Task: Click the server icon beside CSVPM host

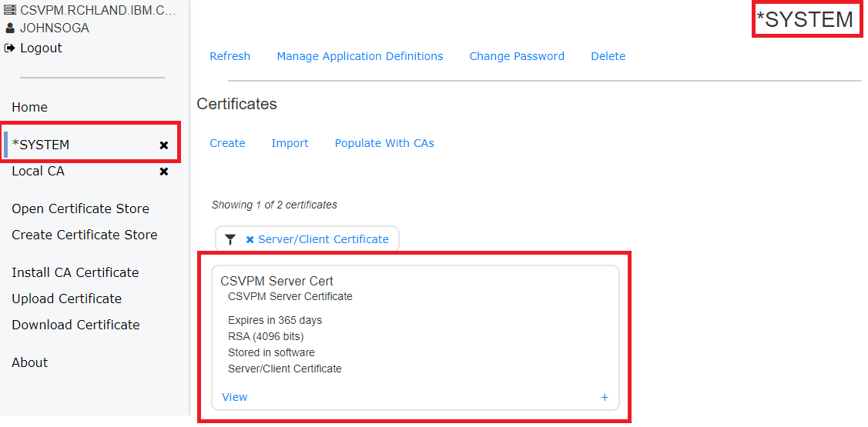Action: click(x=9, y=9)
